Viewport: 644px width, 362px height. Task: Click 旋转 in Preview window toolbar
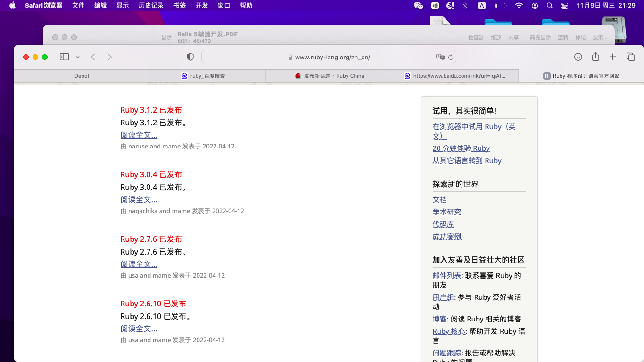[563, 37]
